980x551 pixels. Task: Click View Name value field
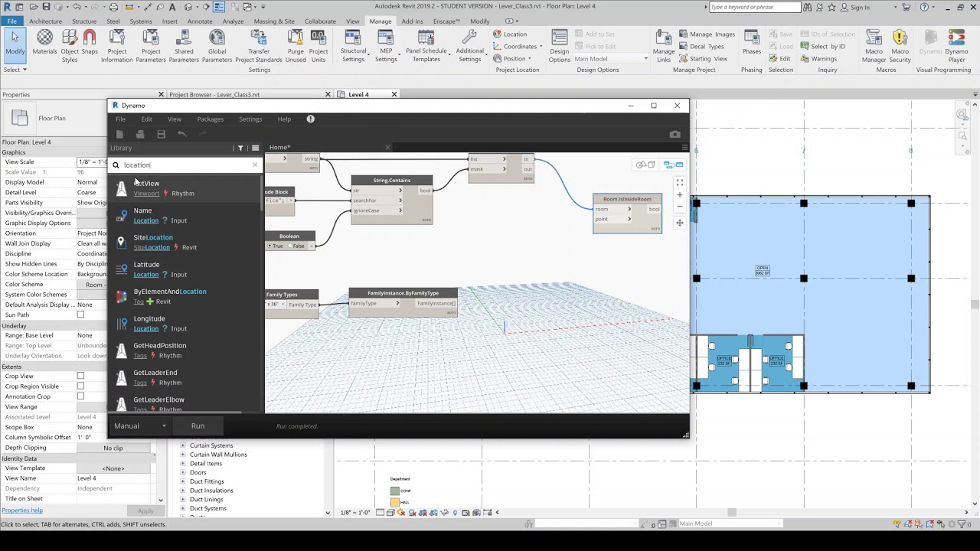pyautogui.click(x=113, y=478)
